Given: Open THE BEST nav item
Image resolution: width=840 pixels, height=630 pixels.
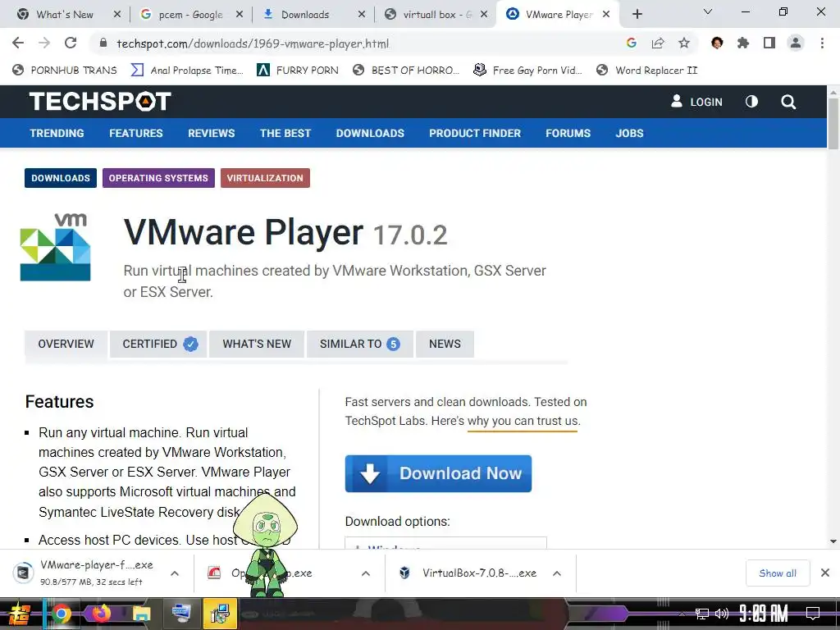Looking at the screenshot, I should [x=285, y=133].
